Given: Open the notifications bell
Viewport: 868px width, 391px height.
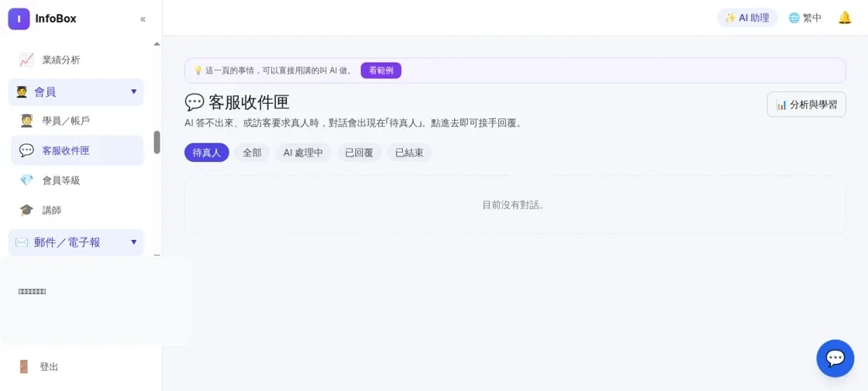Looking at the screenshot, I should coord(844,18).
